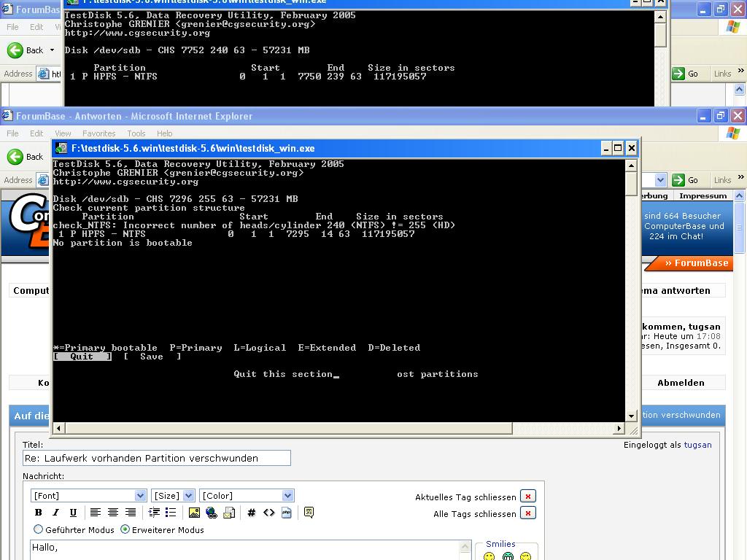Image resolution: width=747 pixels, height=560 pixels.
Task: Toggle underline formatting in the message editor
Action: click(x=73, y=513)
